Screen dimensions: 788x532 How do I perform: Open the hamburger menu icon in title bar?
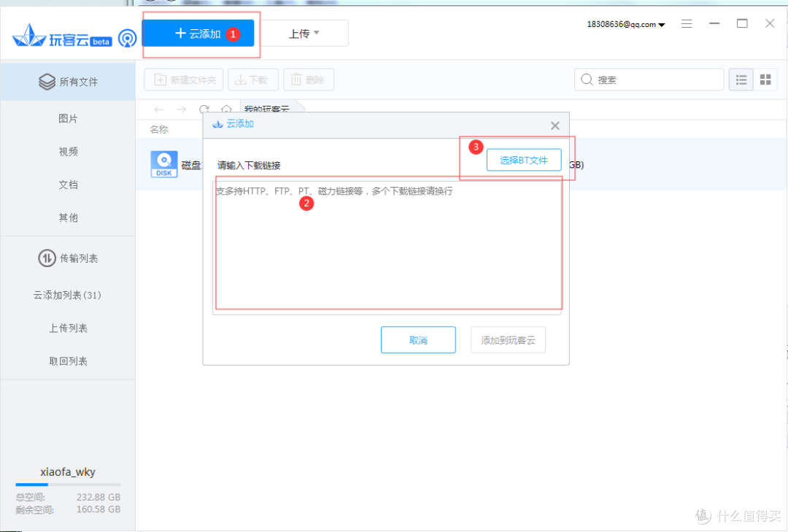click(x=687, y=23)
